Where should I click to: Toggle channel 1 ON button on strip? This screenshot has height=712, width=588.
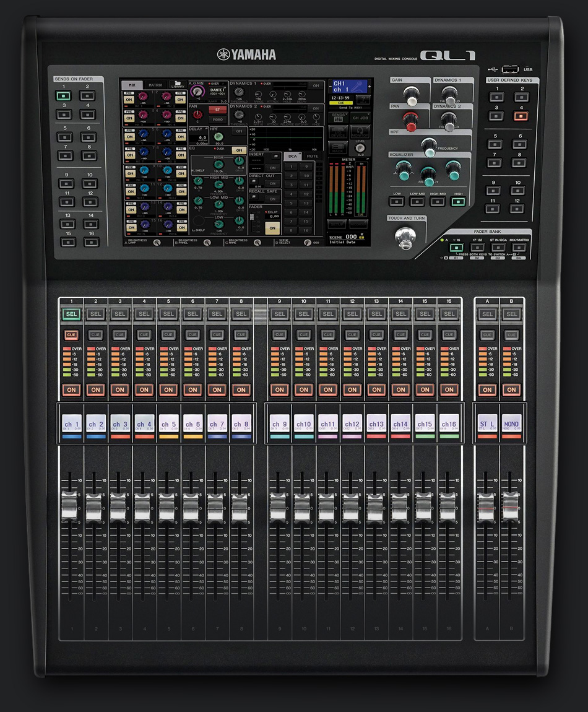tap(71, 389)
